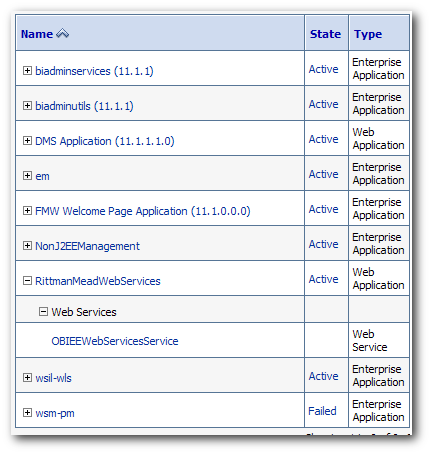Sort table by Name column header
Image resolution: width=431 pixels, height=454 pixels.
[x=37, y=34]
